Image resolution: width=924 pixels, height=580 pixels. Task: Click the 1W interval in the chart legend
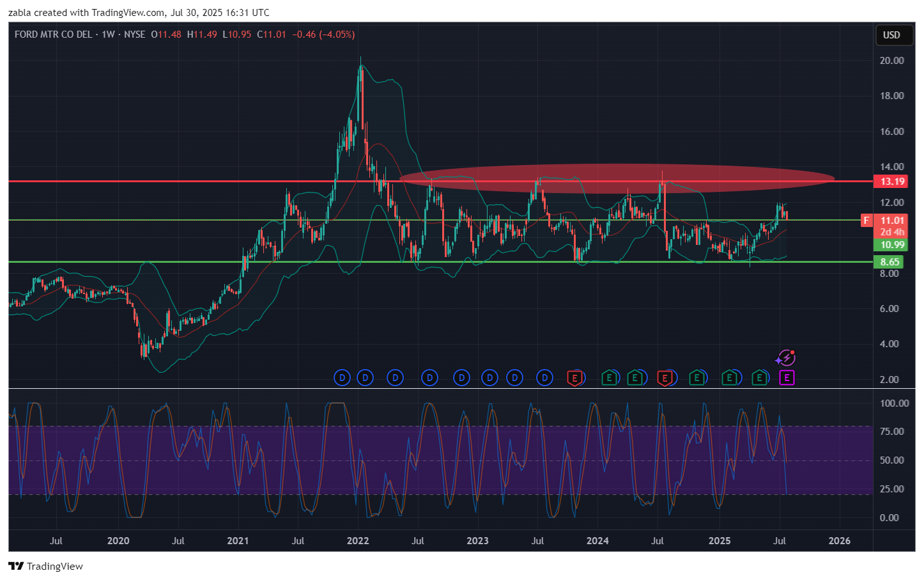pos(108,35)
